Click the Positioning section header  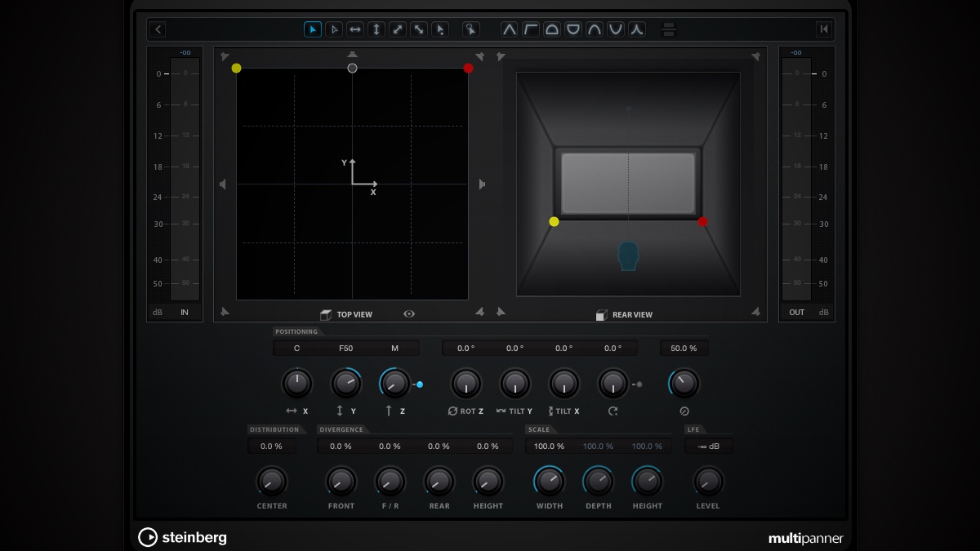[296, 331]
